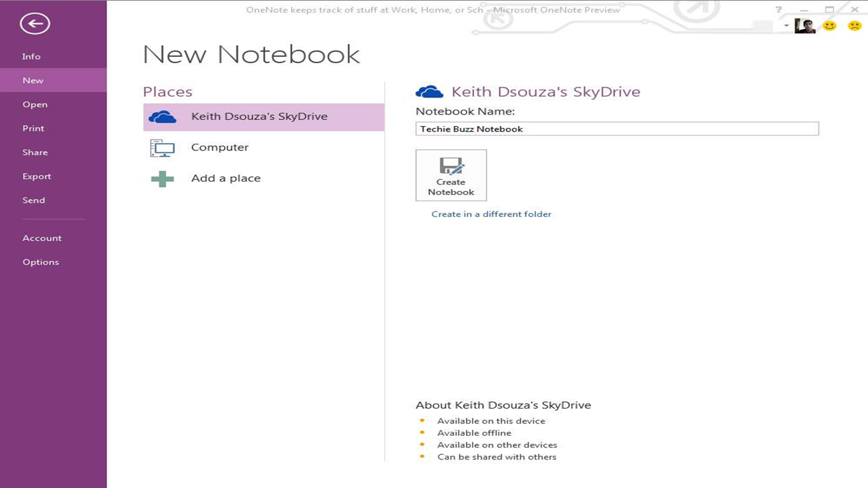The image size is (868, 488).
Task: Click the back arrow circle icon
Action: pos(35,24)
